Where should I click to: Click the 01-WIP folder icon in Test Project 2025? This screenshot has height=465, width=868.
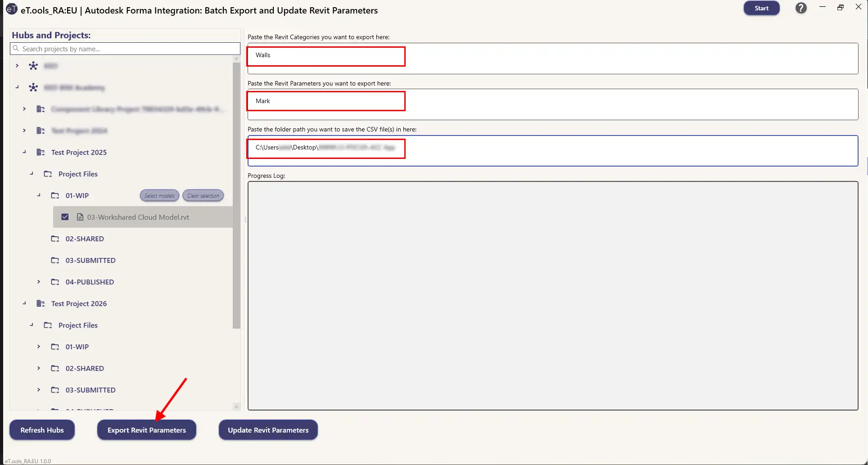(x=55, y=195)
